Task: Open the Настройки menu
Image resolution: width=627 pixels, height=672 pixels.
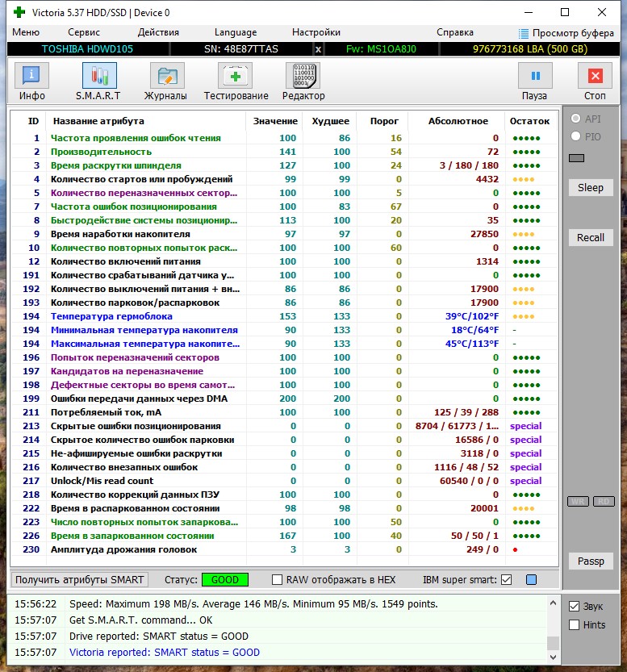Action: [316, 32]
